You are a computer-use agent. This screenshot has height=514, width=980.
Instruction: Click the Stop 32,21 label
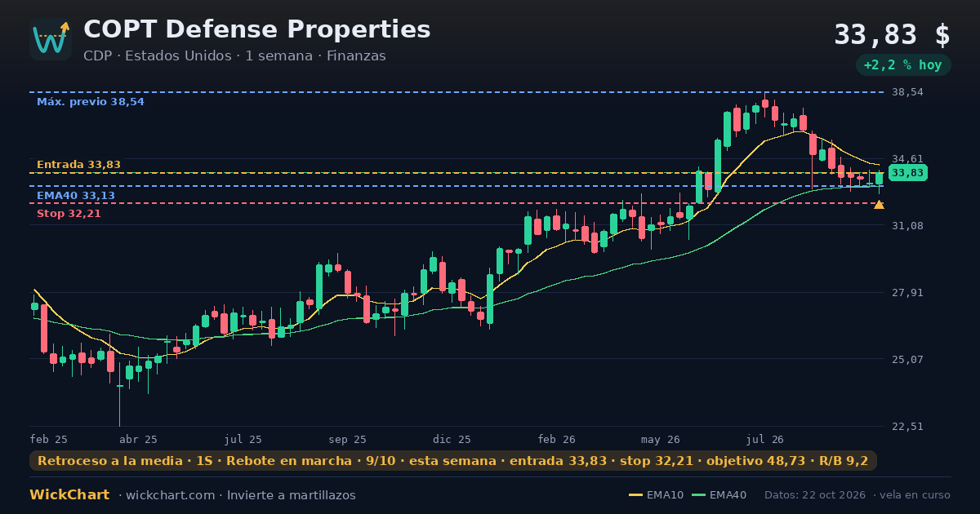pos(69,214)
